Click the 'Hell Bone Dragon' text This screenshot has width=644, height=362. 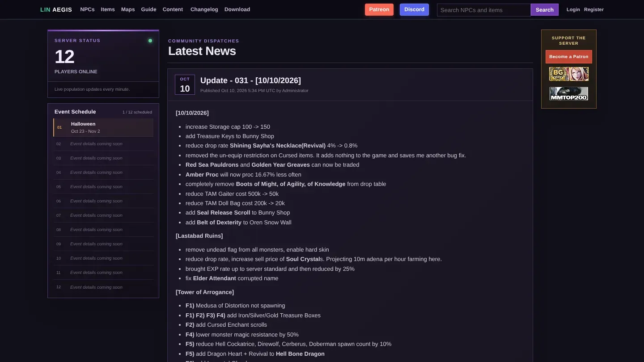300,354
